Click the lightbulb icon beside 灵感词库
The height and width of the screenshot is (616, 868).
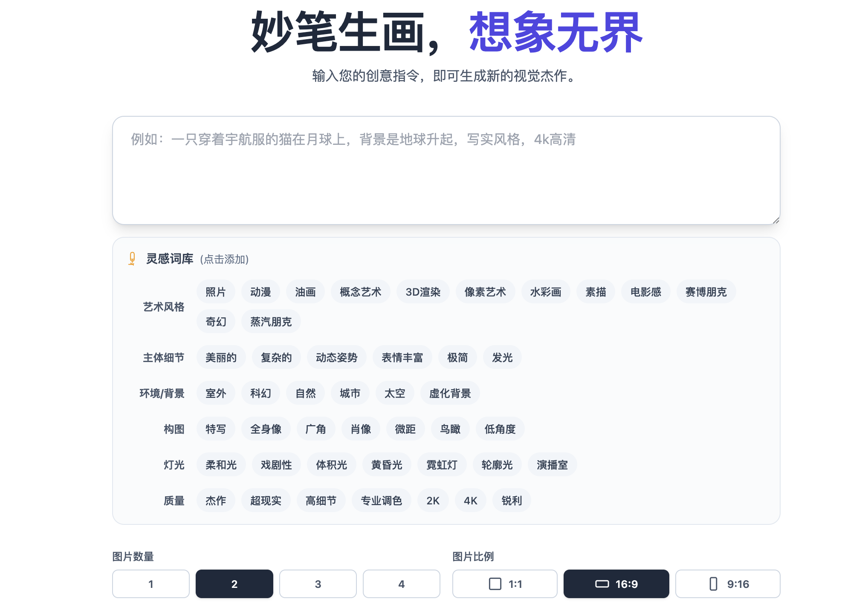(132, 259)
